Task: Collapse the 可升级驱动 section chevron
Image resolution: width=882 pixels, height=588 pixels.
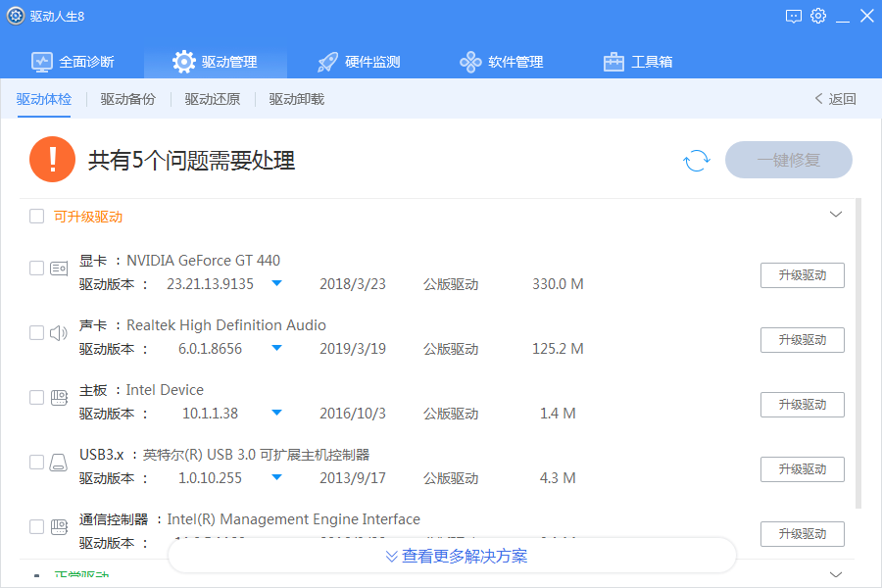Action: [836, 215]
